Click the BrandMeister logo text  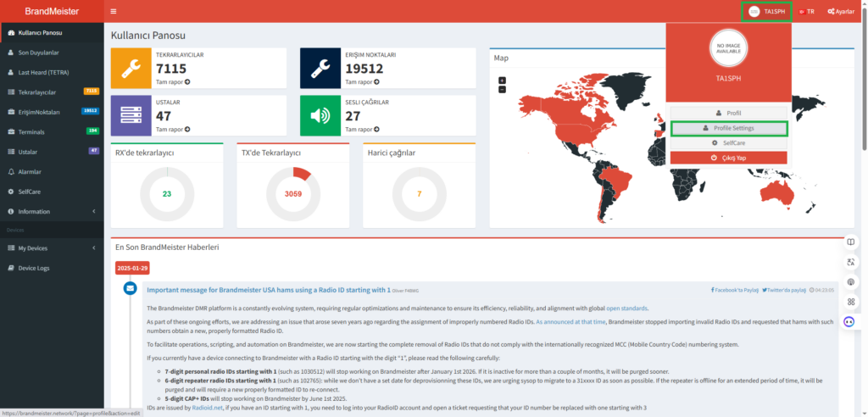[x=52, y=11]
